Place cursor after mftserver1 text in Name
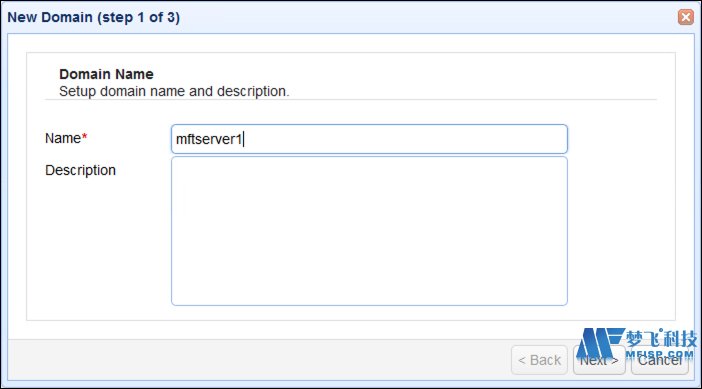Screen dimensions: 702x389 243,139
